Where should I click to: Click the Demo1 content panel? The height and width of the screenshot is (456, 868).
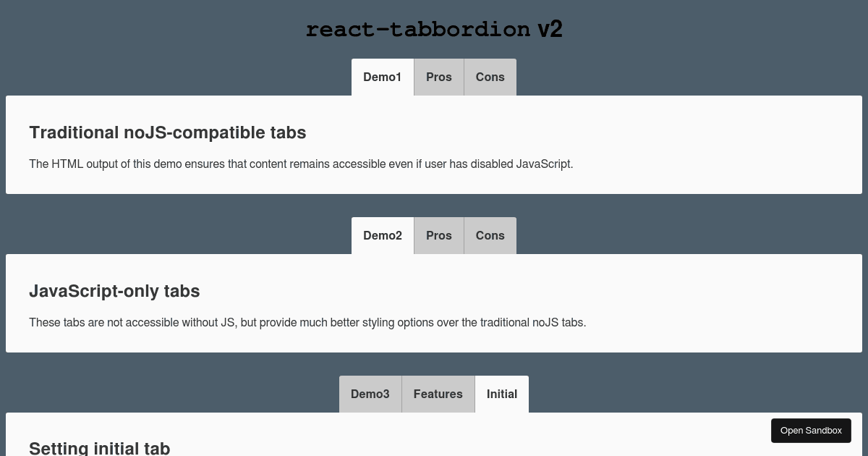tap(434, 144)
